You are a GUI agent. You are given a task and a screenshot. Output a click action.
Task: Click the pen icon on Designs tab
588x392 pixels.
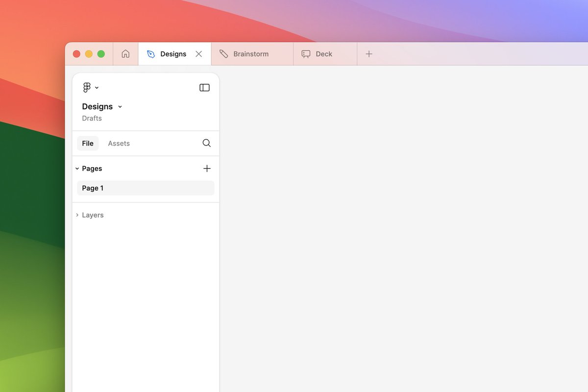[151, 54]
